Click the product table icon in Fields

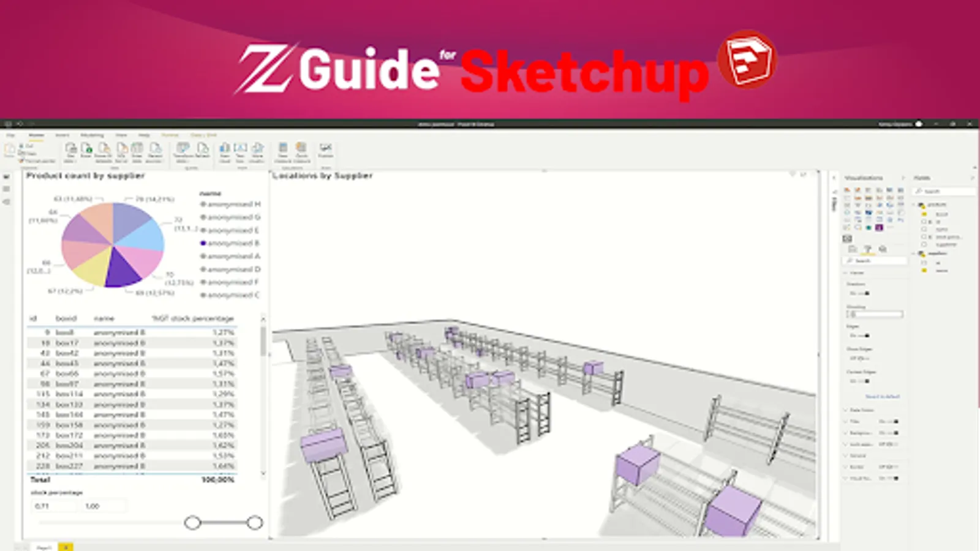(921, 204)
